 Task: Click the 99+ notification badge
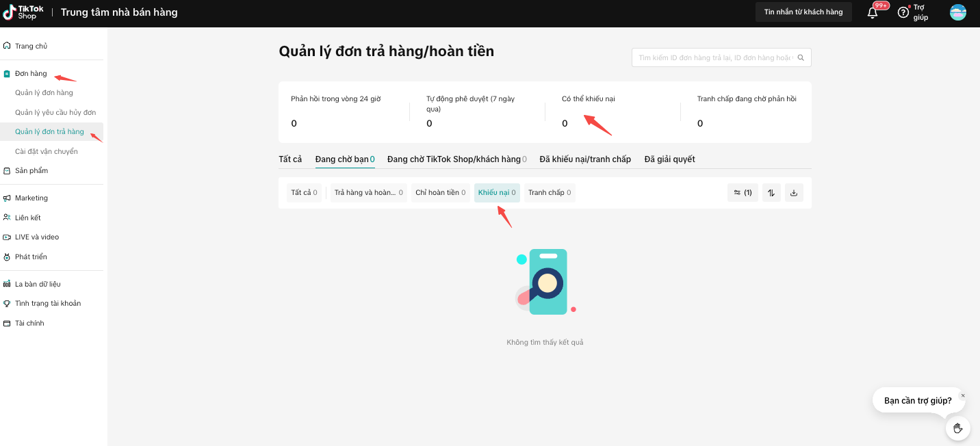881,5
